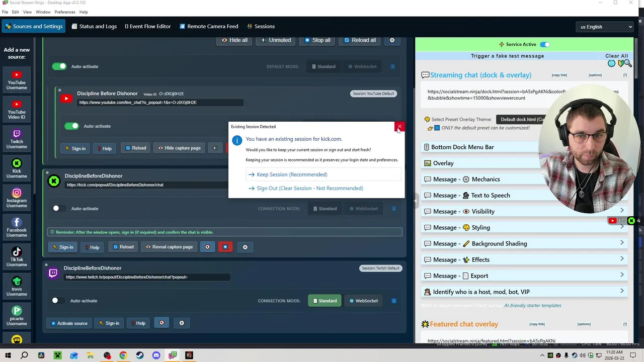Image resolution: width=644 pixels, height=362 pixels.
Task: Expand the Overlay section
Action: click(524, 163)
